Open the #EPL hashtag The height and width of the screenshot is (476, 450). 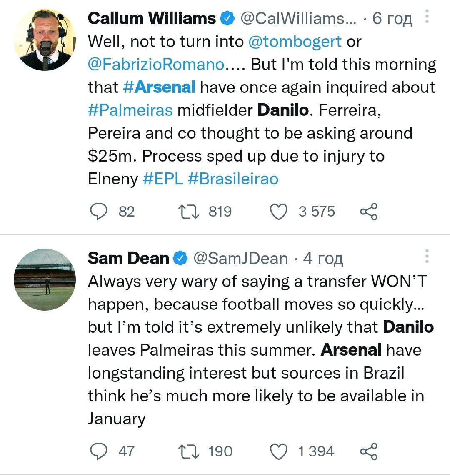[162, 179]
